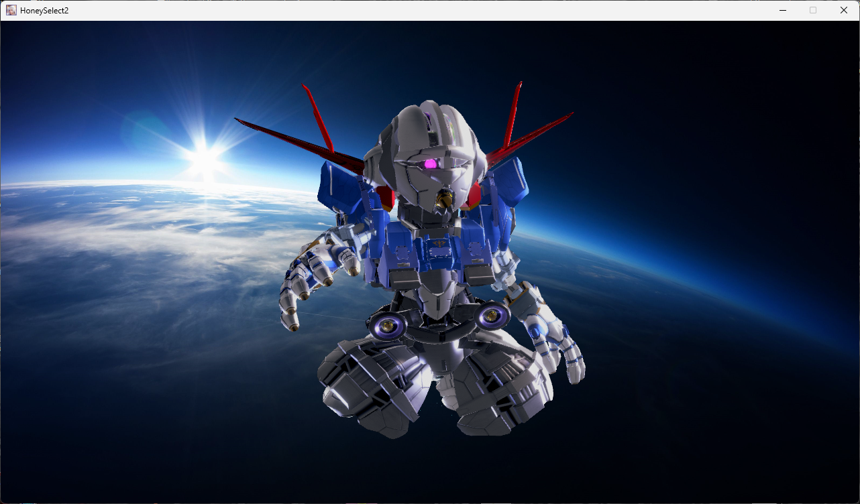The height and width of the screenshot is (504, 860).
Task: Click the robot's glowing pink eye
Action: pyautogui.click(x=430, y=164)
